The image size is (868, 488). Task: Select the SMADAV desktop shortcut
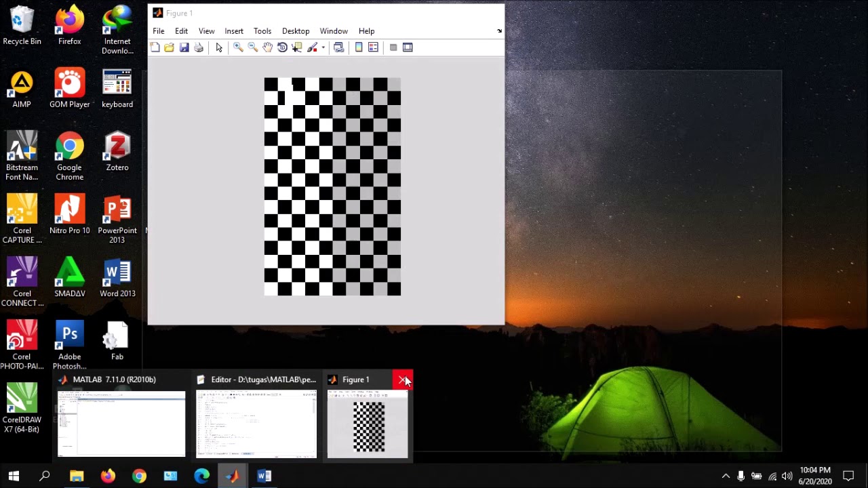tap(70, 279)
